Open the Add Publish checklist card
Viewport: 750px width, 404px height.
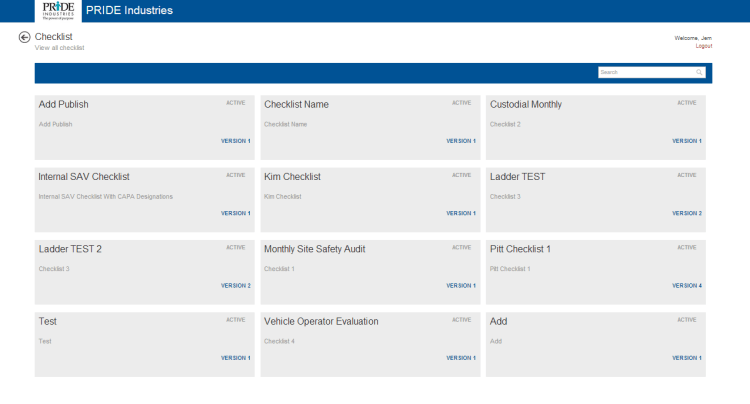tap(63, 104)
